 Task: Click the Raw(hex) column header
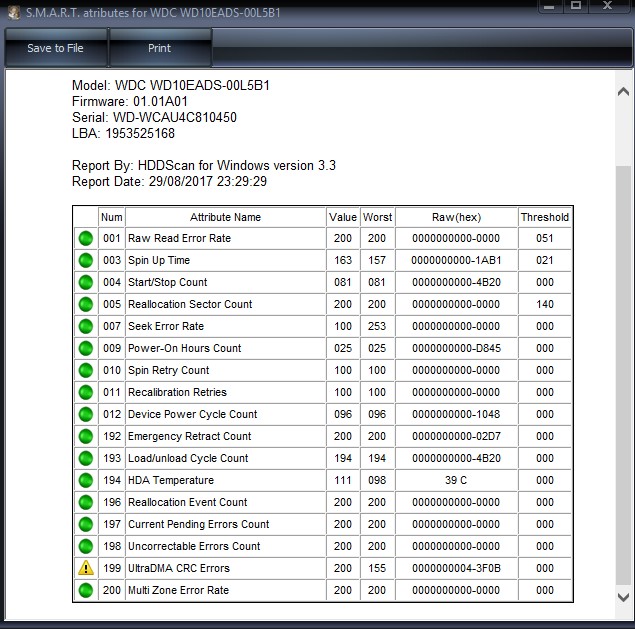(456, 217)
